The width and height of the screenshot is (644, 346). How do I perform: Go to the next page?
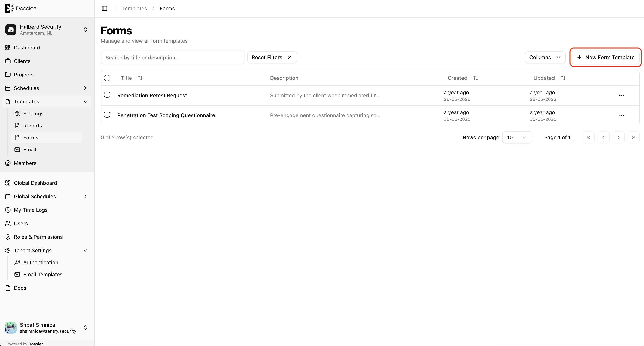click(x=619, y=137)
